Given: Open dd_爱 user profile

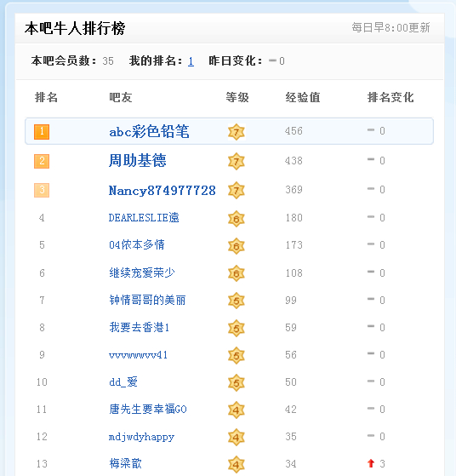Looking at the screenshot, I should coord(123,381).
